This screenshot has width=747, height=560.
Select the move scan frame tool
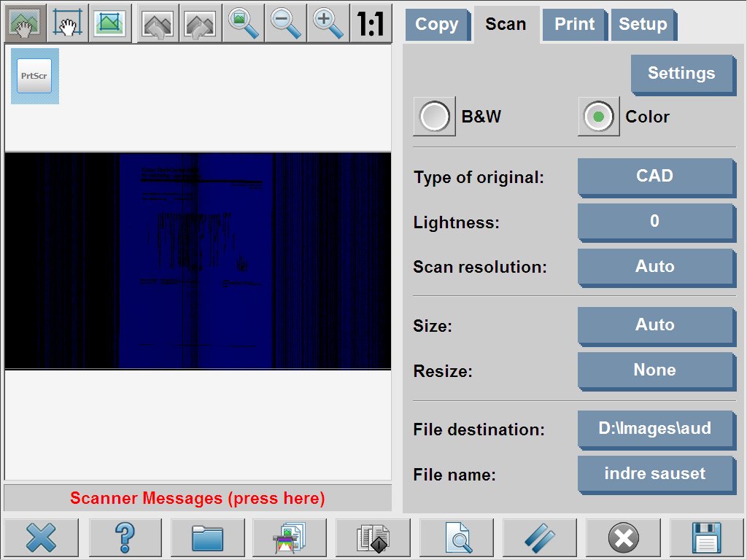(x=66, y=23)
